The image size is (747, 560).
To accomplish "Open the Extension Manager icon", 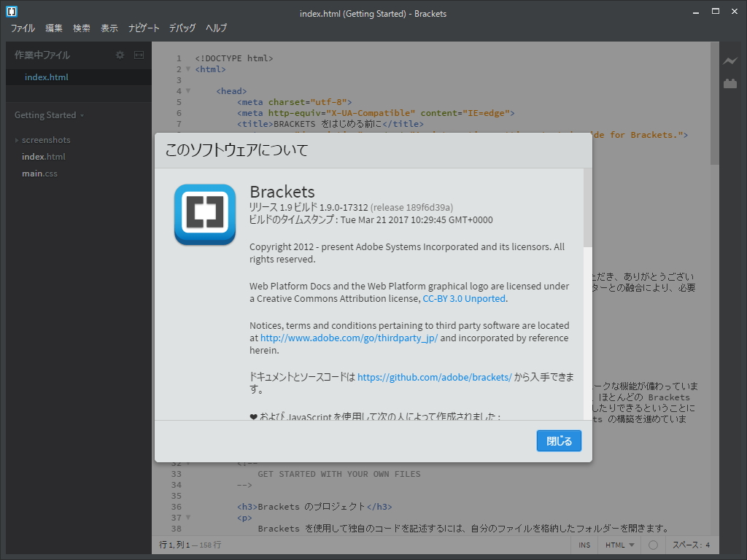I will point(732,82).
